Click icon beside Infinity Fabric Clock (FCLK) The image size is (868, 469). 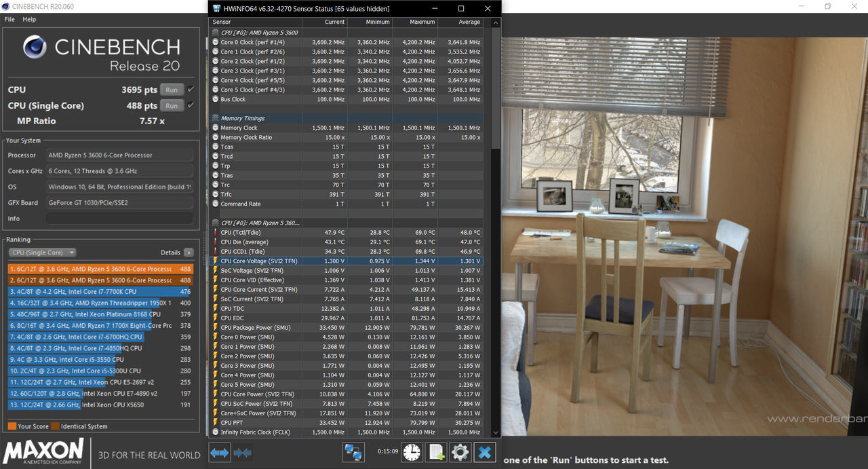tap(215, 432)
